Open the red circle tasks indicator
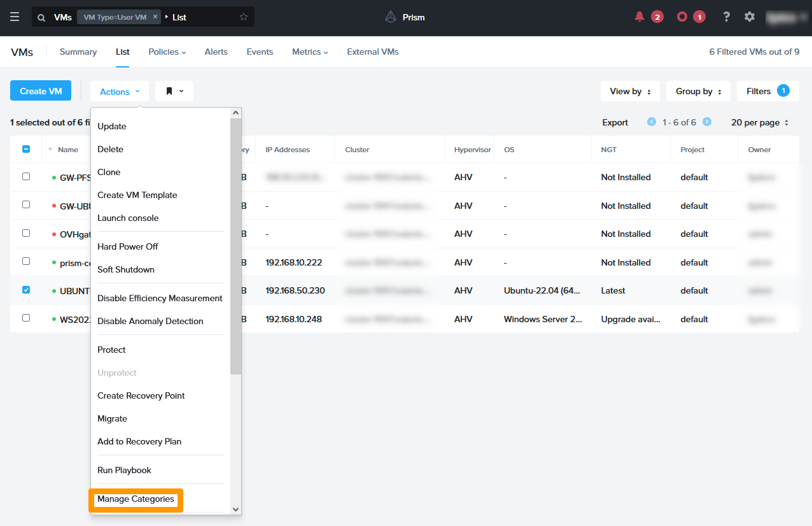Screen dimensions: 812x526 click(682, 17)
